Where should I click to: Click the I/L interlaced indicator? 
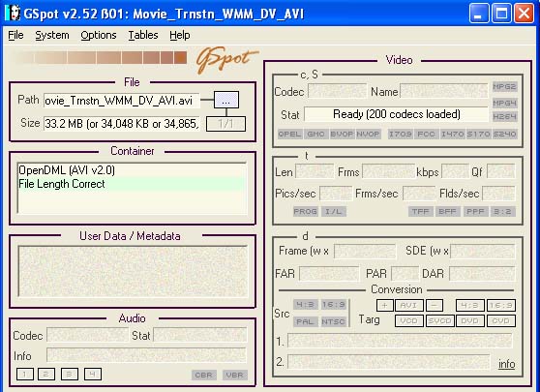(333, 211)
